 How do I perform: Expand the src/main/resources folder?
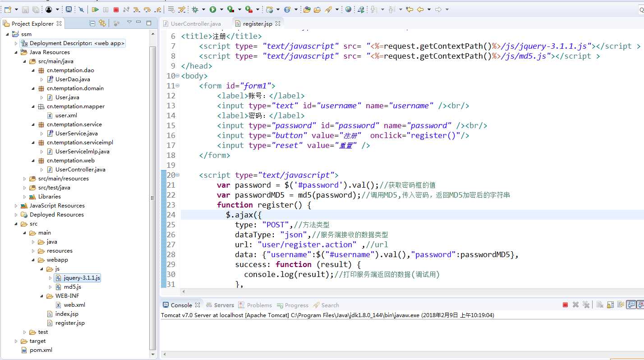pyautogui.click(x=25, y=179)
